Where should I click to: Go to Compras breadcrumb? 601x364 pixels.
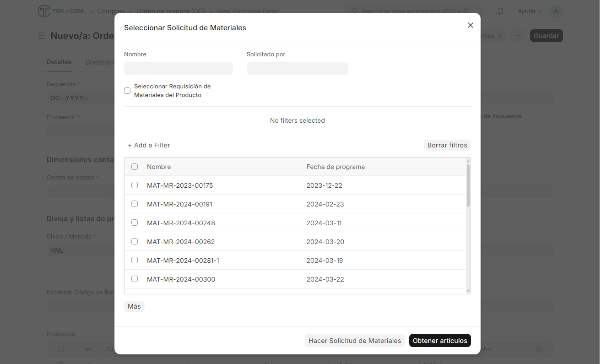pos(111,11)
